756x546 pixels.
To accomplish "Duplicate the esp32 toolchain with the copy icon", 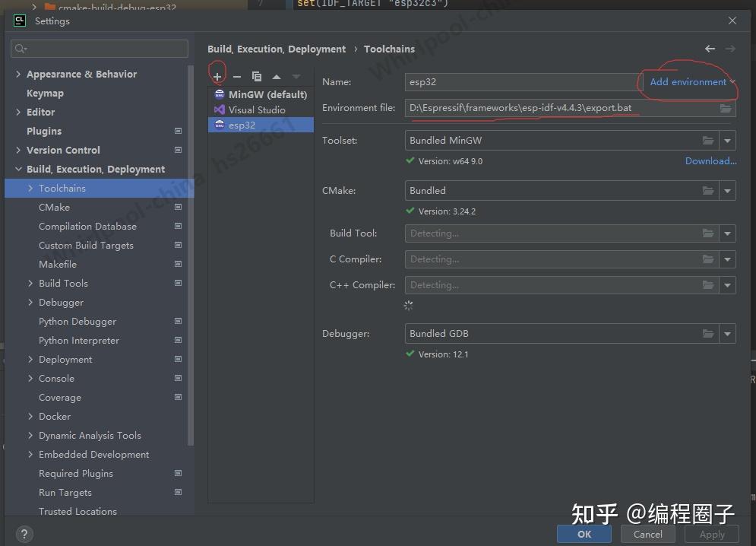I will (x=256, y=75).
